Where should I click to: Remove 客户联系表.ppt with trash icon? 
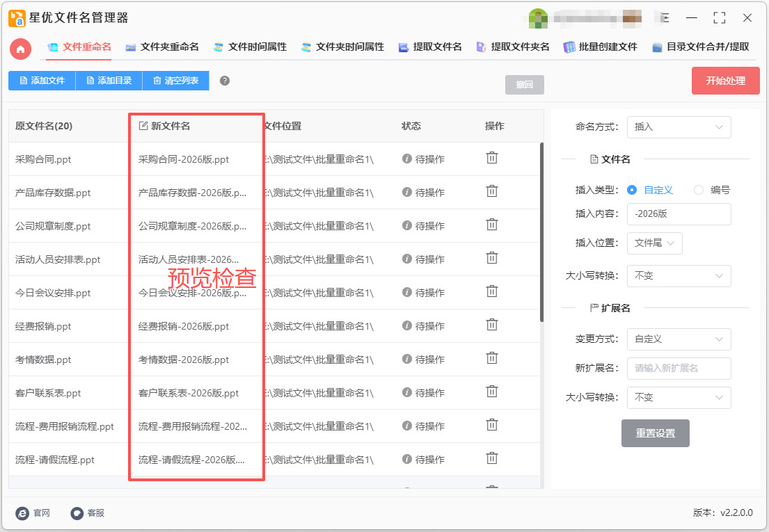pyautogui.click(x=492, y=392)
